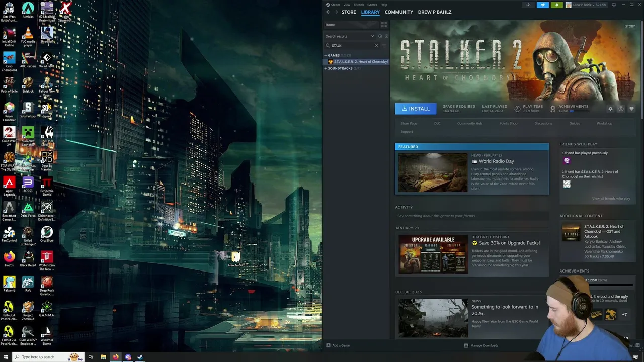The width and height of the screenshot is (644, 362).
Task: Open the View menu
Action: (347, 5)
